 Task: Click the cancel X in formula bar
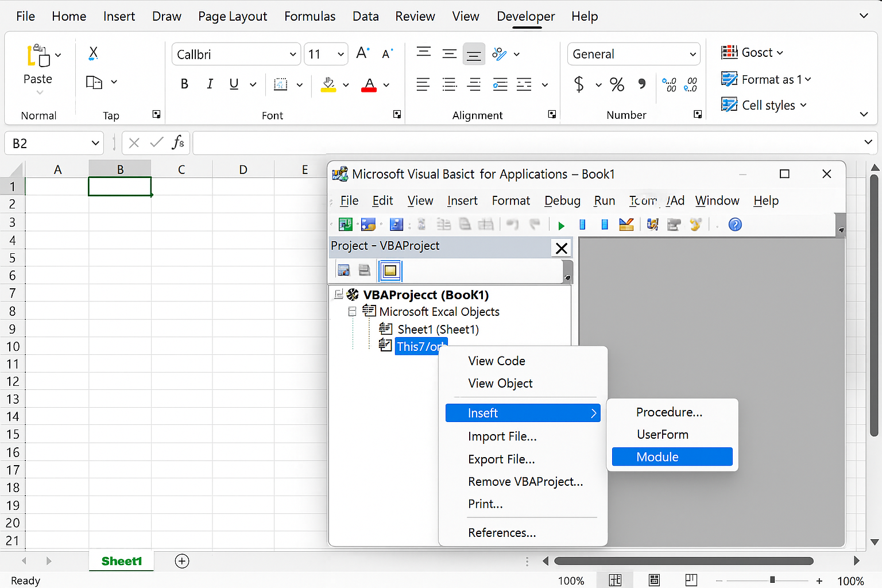[x=134, y=142]
